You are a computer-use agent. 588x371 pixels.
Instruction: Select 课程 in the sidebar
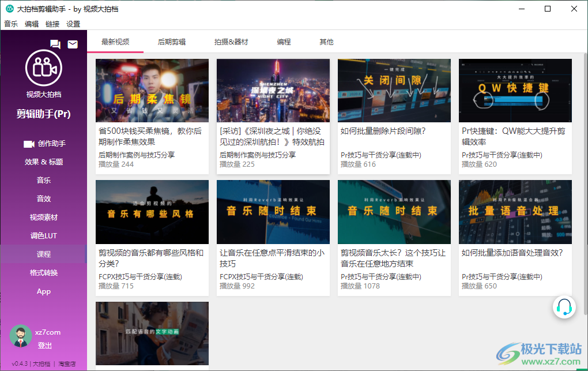tap(43, 254)
